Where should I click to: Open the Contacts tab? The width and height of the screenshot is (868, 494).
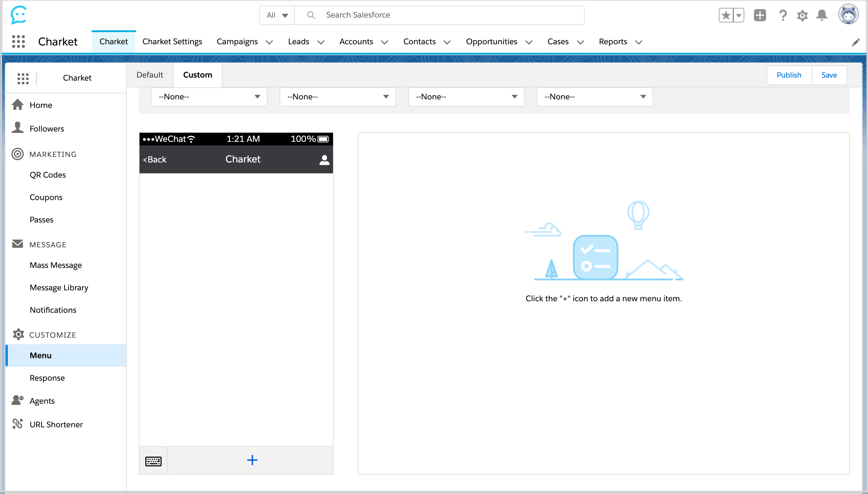click(419, 42)
